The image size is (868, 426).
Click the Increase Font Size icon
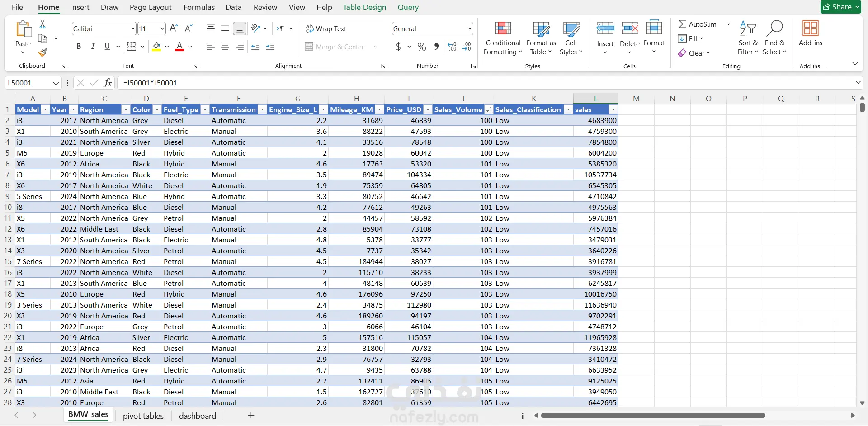tap(174, 28)
